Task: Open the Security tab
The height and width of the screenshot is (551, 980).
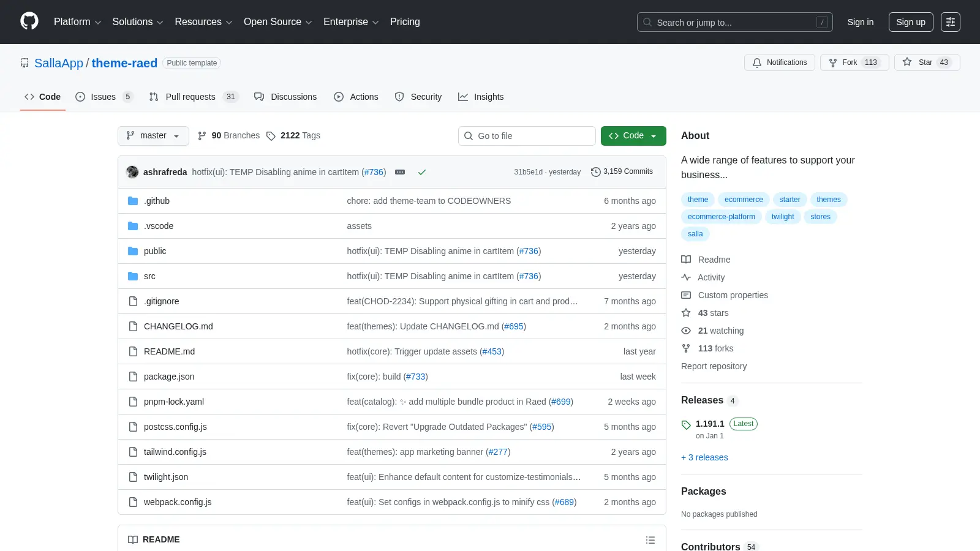Action: [x=418, y=97]
